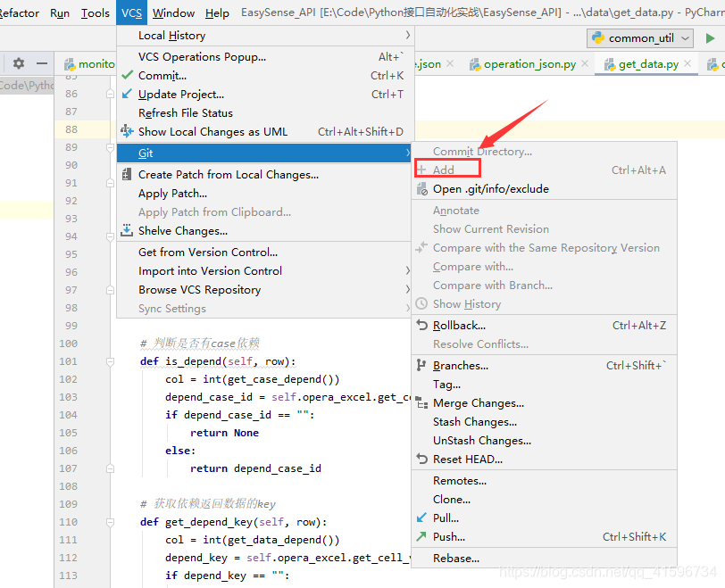The height and width of the screenshot is (588, 725).
Task: Click the Python file icon on get_data.py tab
Action: 610,64
